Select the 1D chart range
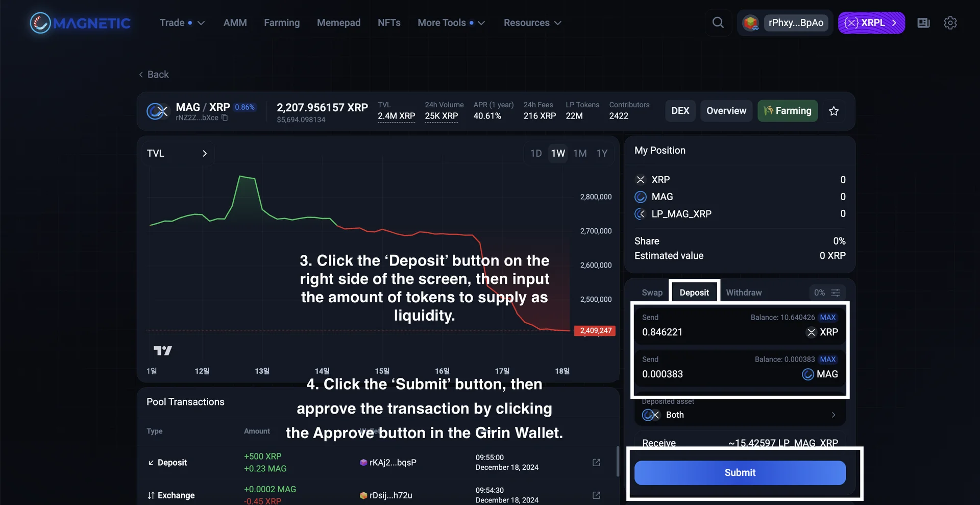The height and width of the screenshot is (505, 980). 536,153
